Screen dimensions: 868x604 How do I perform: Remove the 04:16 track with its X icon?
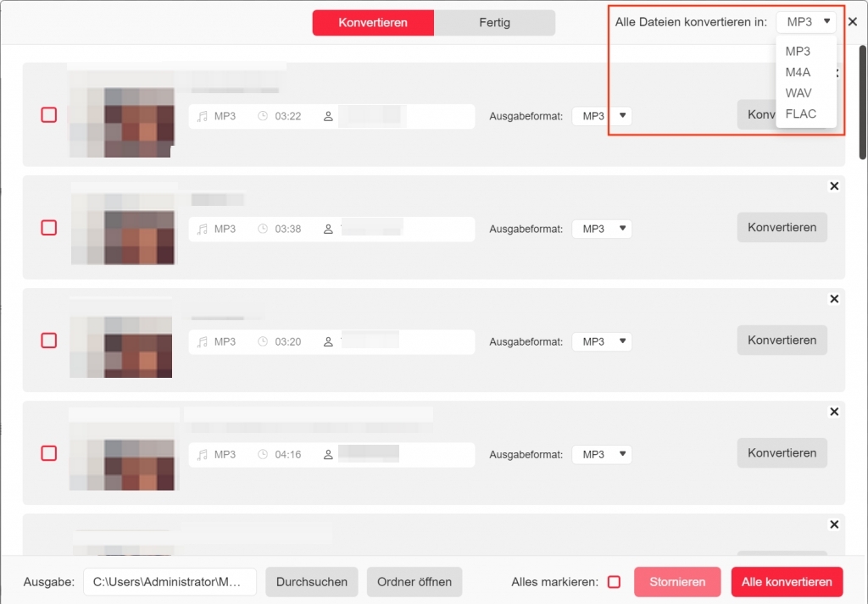pos(834,412)
